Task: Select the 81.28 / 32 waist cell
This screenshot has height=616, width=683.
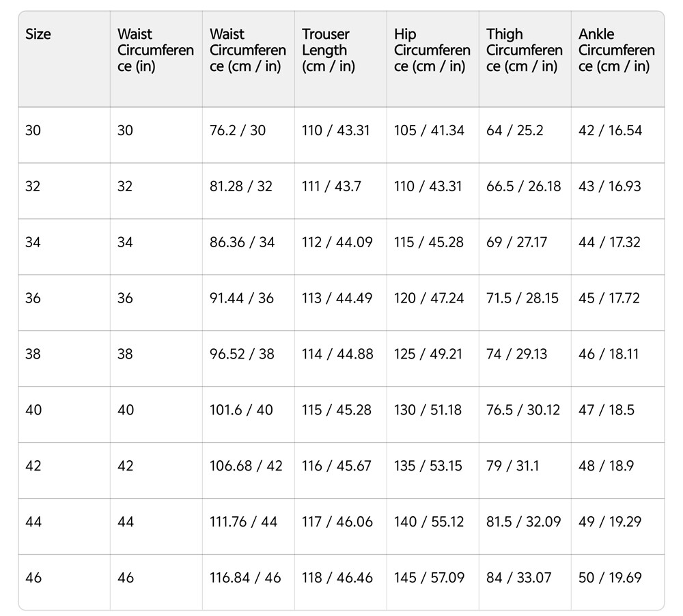Action: pos(241,186)
